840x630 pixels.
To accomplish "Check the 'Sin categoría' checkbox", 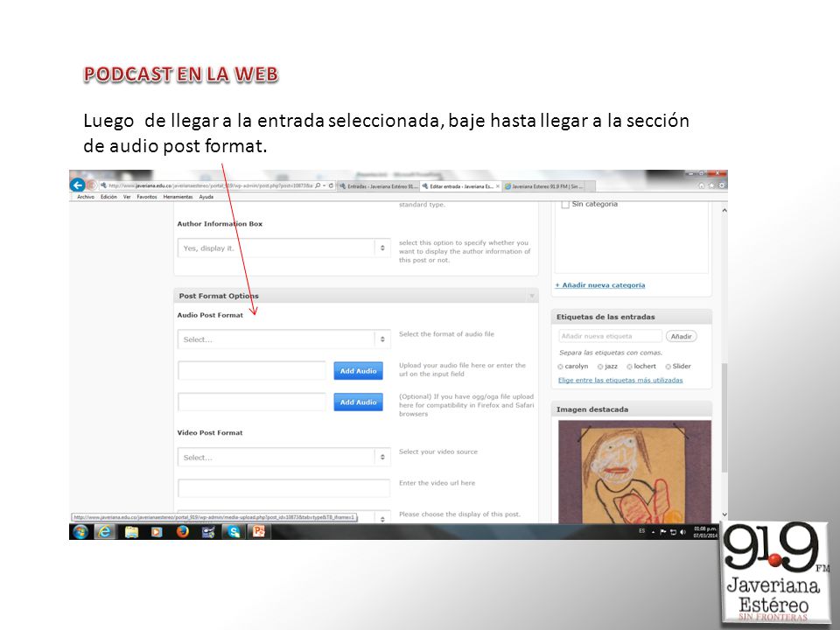I will pos(565,204).
